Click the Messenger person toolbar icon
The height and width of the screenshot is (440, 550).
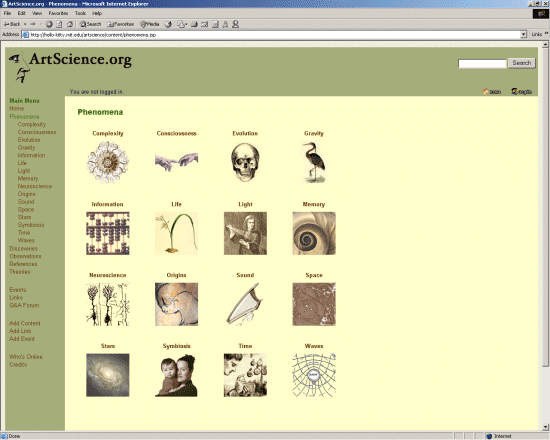tap(236, 24)
